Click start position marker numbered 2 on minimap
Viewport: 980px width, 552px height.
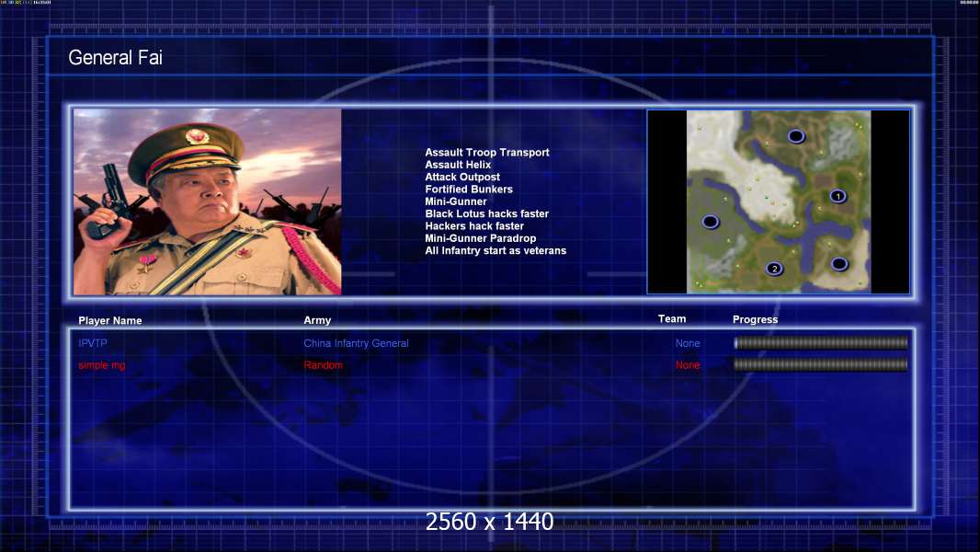point(774,269)
